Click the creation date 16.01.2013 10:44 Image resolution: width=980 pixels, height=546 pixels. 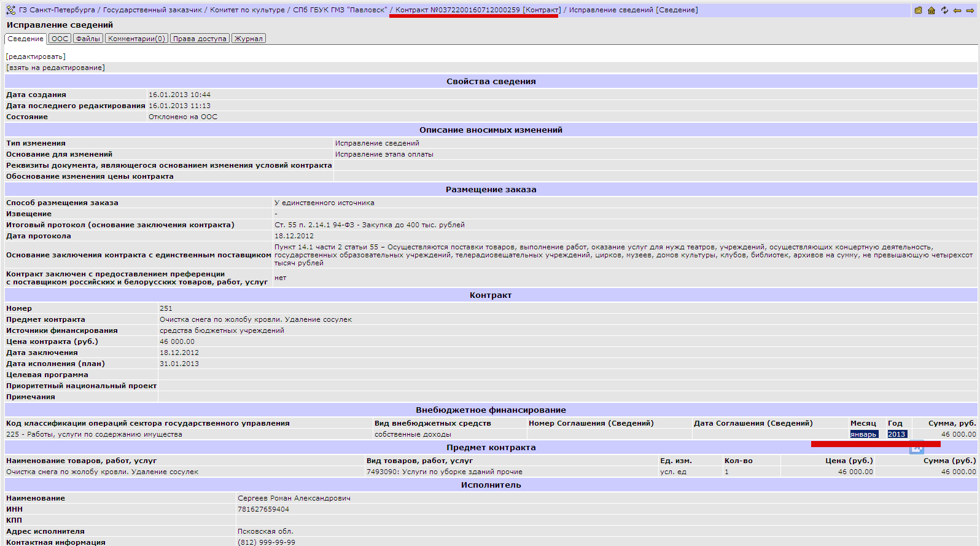click(x=179, y=95)
